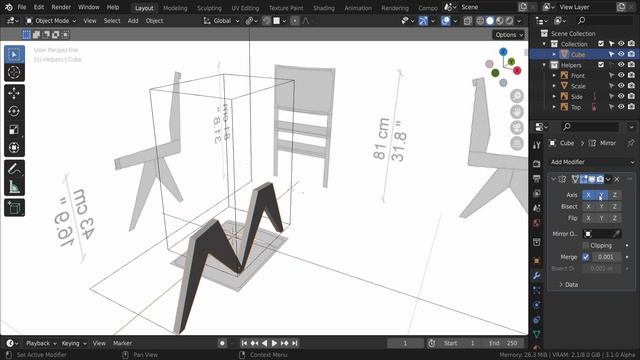
Task: Toggle the Mirror Axis X button
Action: point(588,195)
